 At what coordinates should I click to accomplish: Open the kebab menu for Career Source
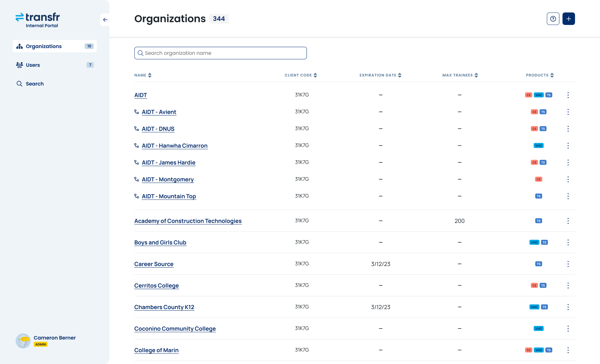568,264
